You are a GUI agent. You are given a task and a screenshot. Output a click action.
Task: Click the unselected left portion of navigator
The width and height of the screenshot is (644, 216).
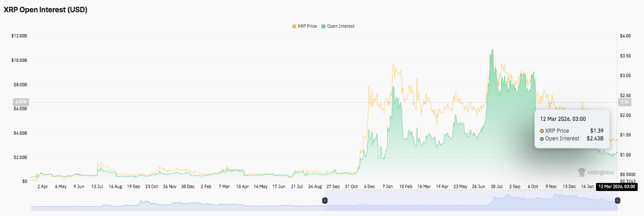coord(178,202)
